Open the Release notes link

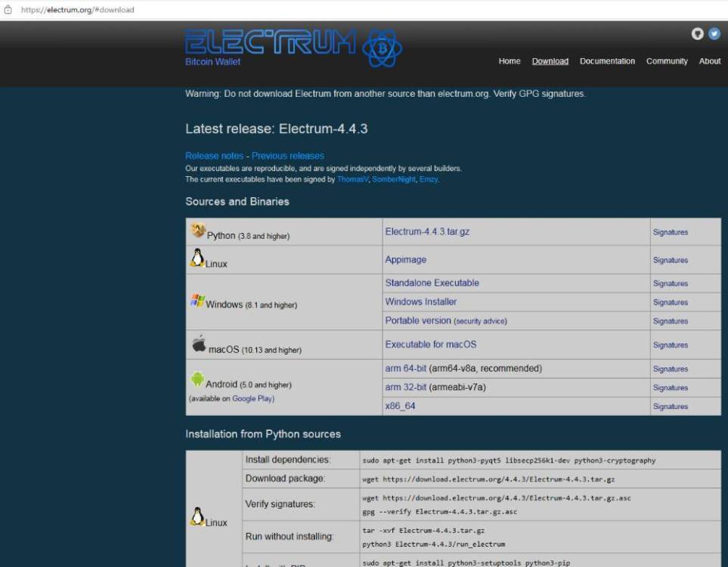pos(214,156)
